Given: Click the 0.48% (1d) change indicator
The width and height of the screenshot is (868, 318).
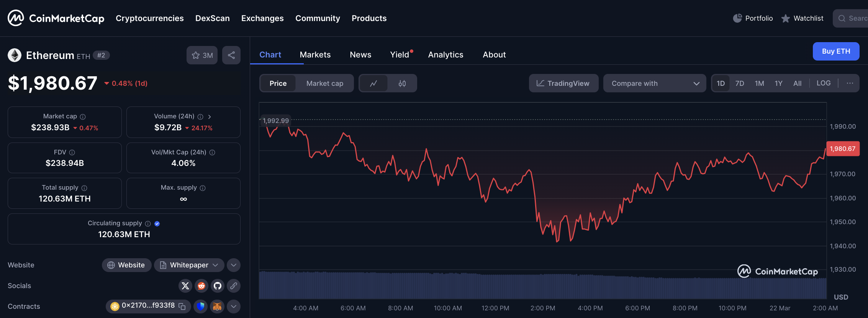Looking at the screenshot, I should pyautogui.click(x=126, y=83).
